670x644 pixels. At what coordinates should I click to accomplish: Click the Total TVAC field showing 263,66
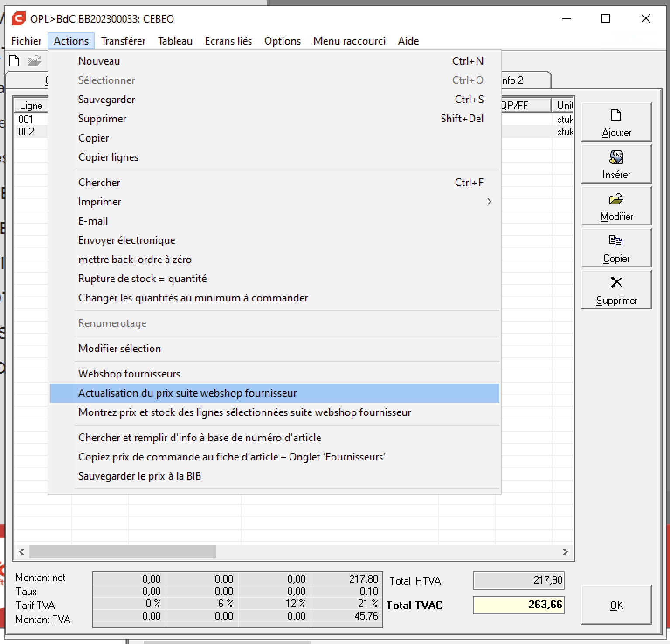point(518,605)
